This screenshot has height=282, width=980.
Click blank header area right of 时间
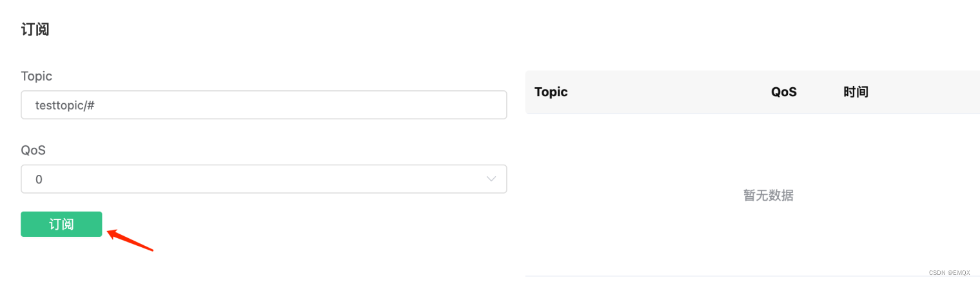pos(924,92)
